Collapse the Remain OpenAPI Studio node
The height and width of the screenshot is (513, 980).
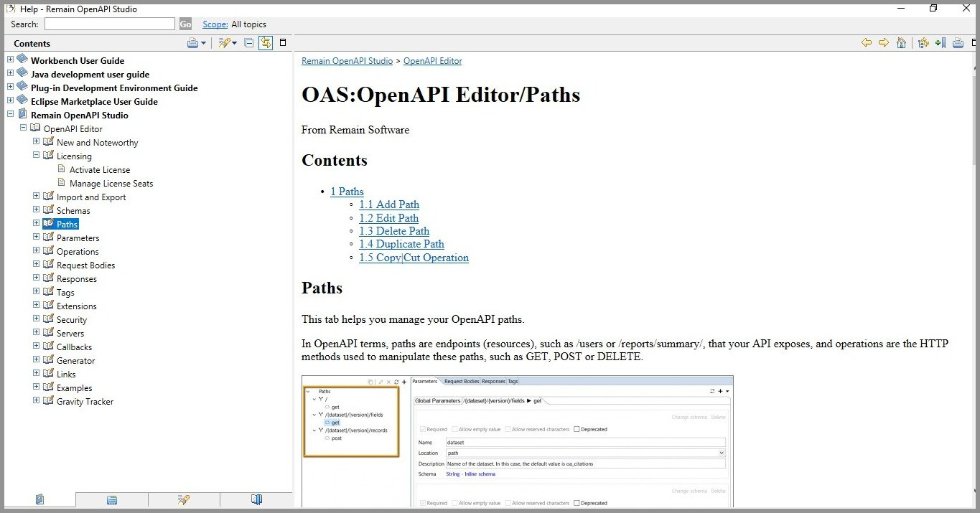pyautogui.click(x=11, y=115)
